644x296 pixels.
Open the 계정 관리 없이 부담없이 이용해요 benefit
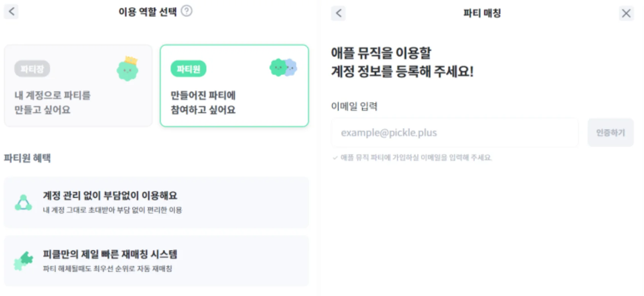click(x=156, y=202)
